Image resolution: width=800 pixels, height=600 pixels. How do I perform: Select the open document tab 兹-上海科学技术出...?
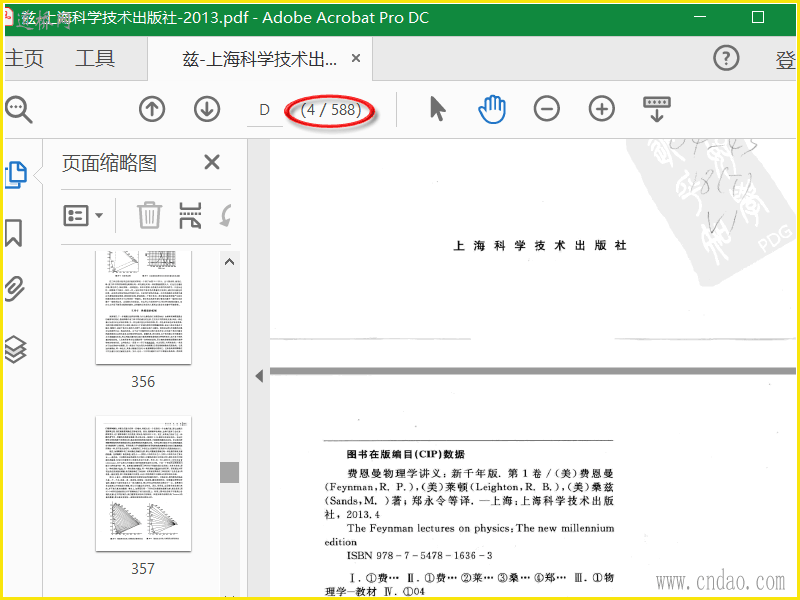tap(260, 59)
